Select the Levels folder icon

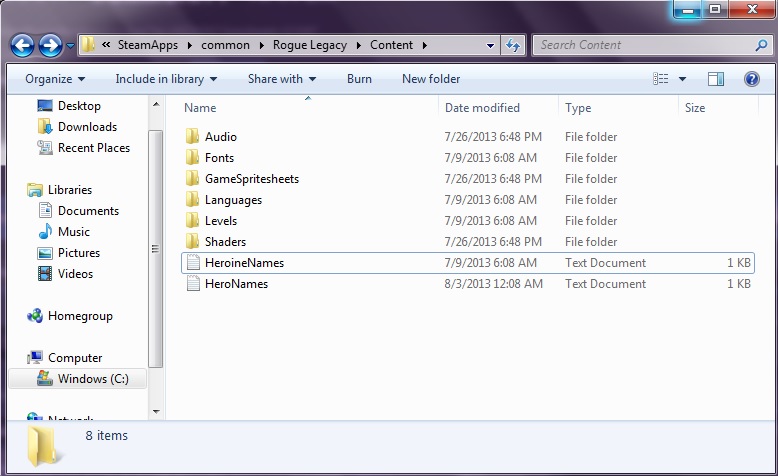pyautogui.click(x=193, y=220)
